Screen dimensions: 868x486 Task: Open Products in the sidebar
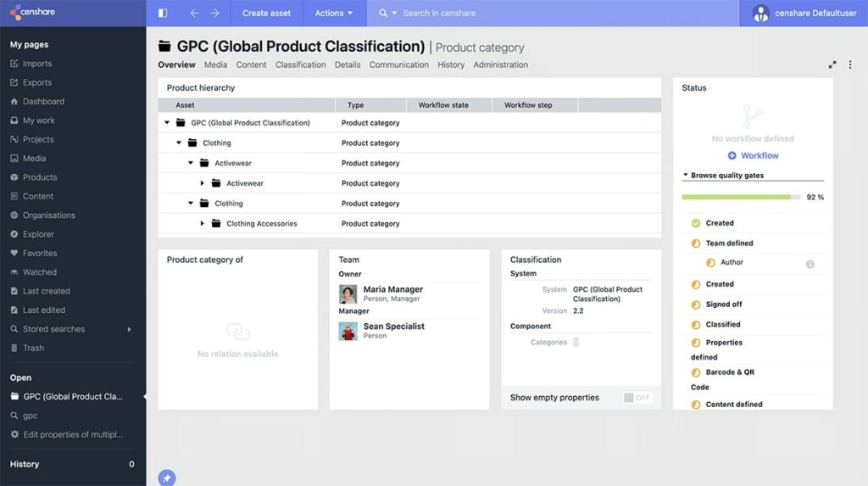40,177
